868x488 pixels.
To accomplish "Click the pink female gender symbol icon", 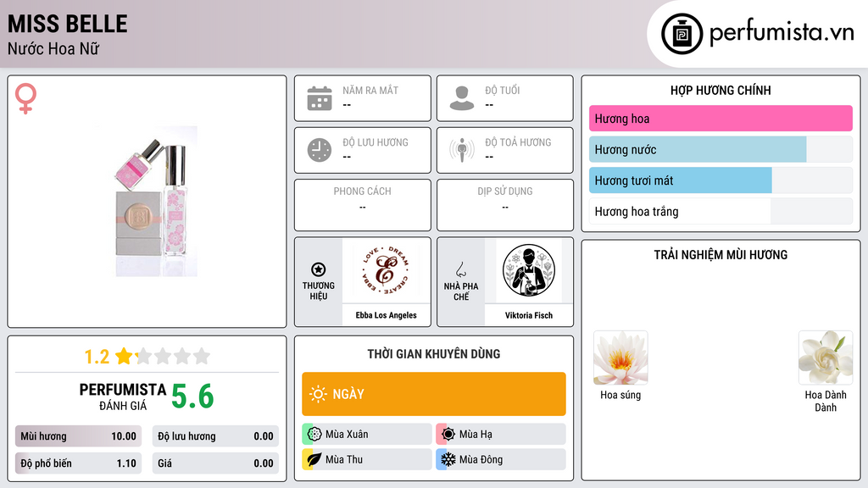I will click(x=25, y=98).
